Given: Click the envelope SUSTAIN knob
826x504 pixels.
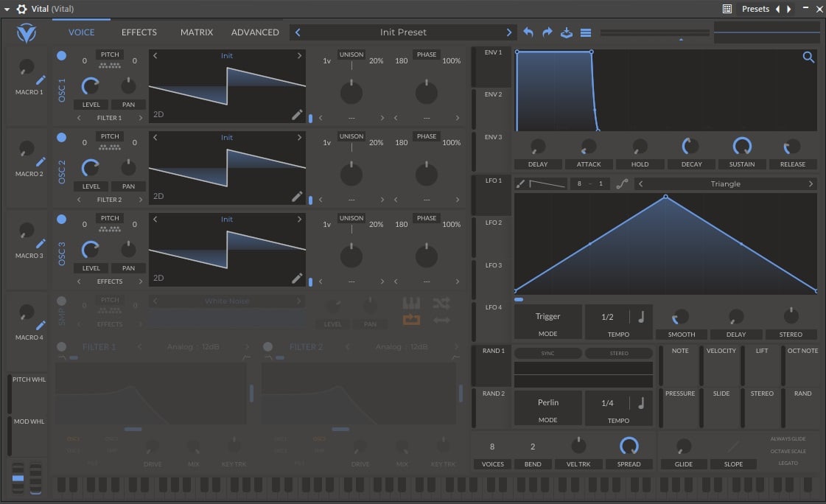Looking at the screenshot, I should click(x=742, y=146).
